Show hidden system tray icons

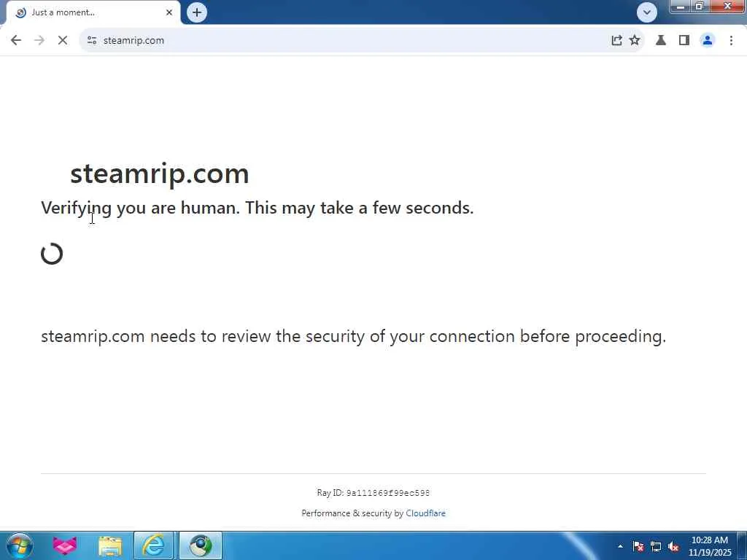point(620,546)
